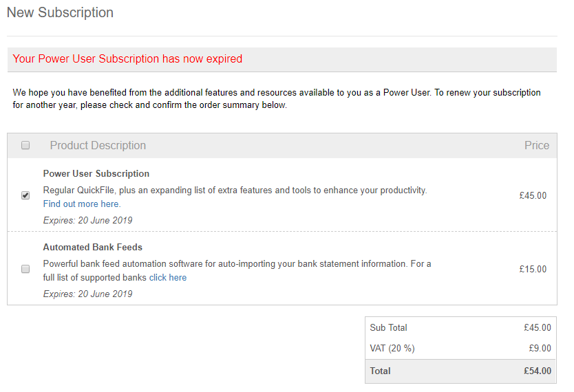Click the £15.00 Automated Bank Feeds price
The height and width of the screenshot is (392, 574).
click(533, 269)
